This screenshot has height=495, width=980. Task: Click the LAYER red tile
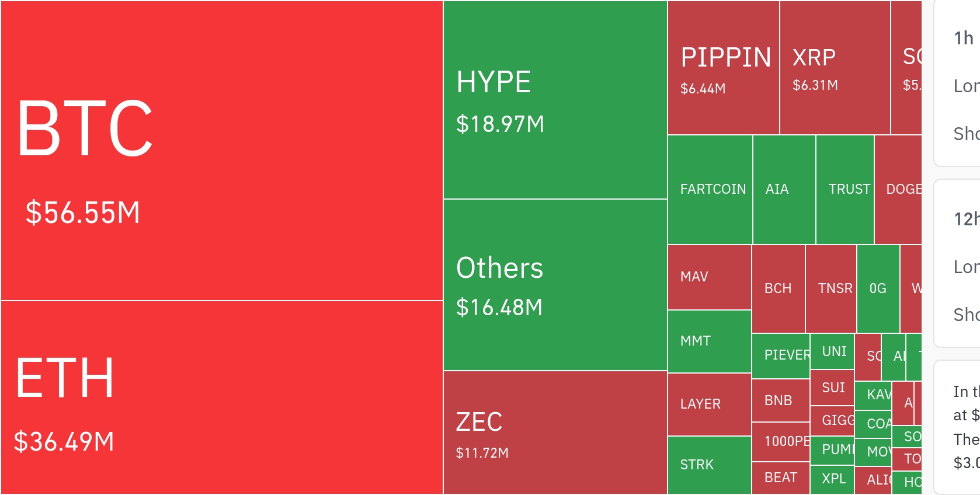tap(709, 405)
